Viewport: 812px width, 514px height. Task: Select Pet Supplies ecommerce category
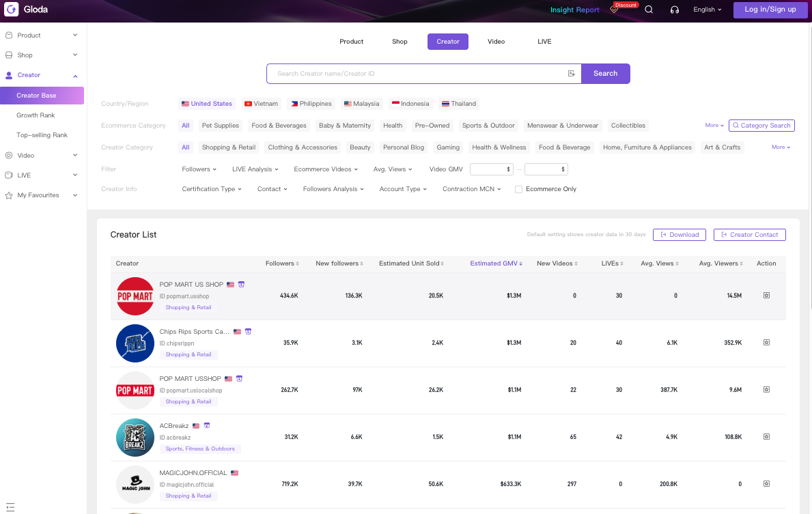[x=221, y=126]
